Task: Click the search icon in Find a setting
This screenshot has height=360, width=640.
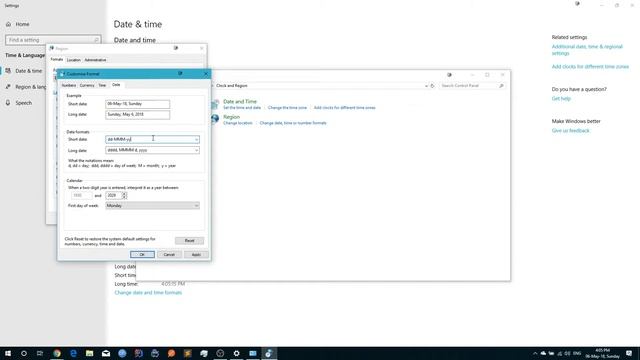Action: point(96,40)
